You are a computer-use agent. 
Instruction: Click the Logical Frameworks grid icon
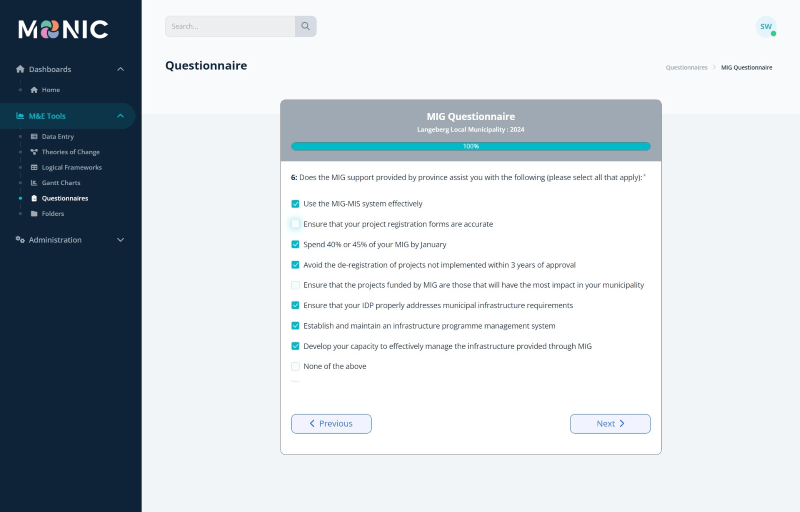[x=34, y=167]
